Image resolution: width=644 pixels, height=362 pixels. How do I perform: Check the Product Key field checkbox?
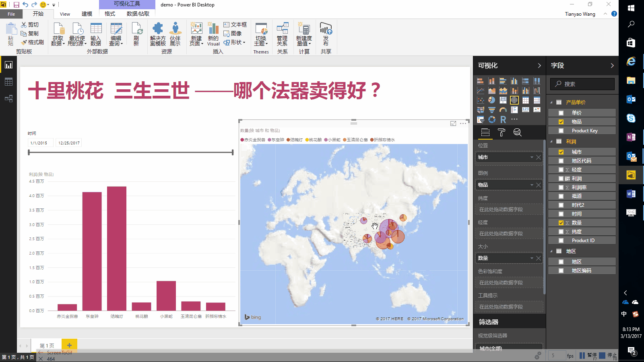561,131
